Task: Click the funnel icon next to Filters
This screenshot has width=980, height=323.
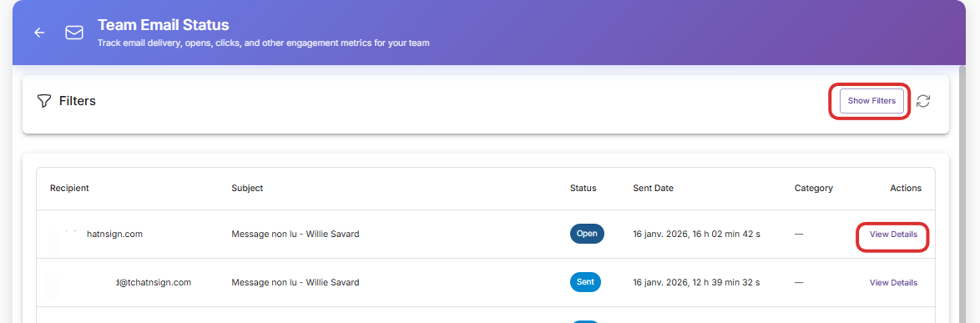Action: coord(43,101)
